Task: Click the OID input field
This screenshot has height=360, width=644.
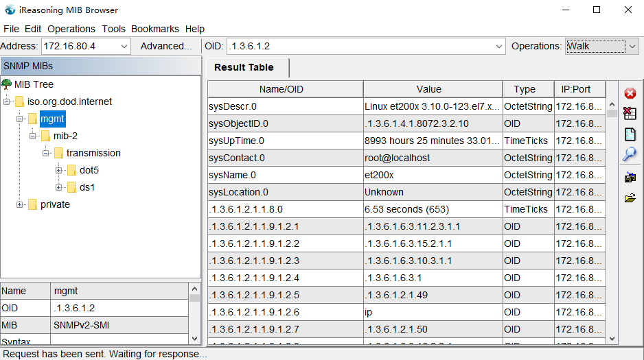Action: 360,47
